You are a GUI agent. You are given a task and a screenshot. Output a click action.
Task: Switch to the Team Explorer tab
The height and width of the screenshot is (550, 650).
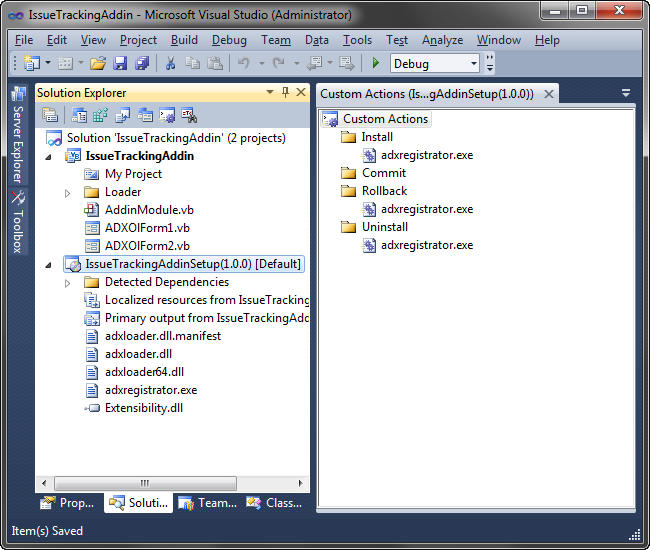tap(207, 503)
